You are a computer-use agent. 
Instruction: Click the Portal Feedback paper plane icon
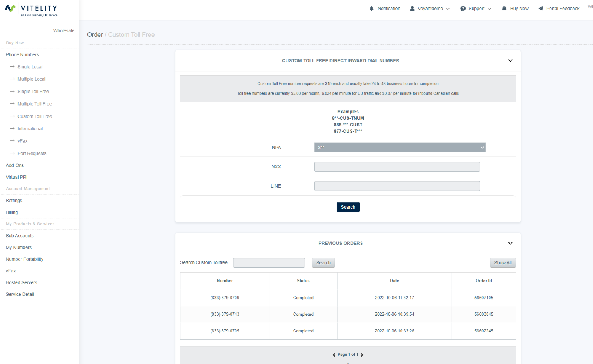tap(540, 8)
